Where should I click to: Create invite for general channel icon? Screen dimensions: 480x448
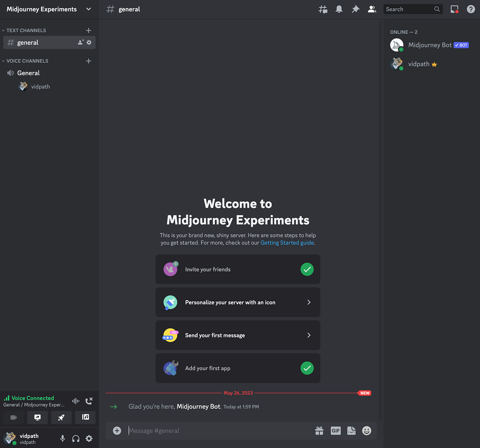pos(81,42)
